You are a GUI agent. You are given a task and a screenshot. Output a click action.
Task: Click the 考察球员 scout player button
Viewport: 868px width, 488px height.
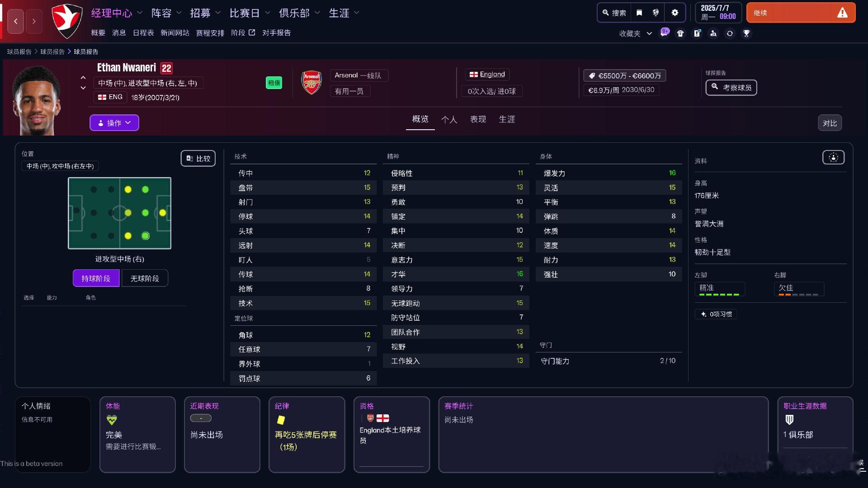[x=731, y=88]
